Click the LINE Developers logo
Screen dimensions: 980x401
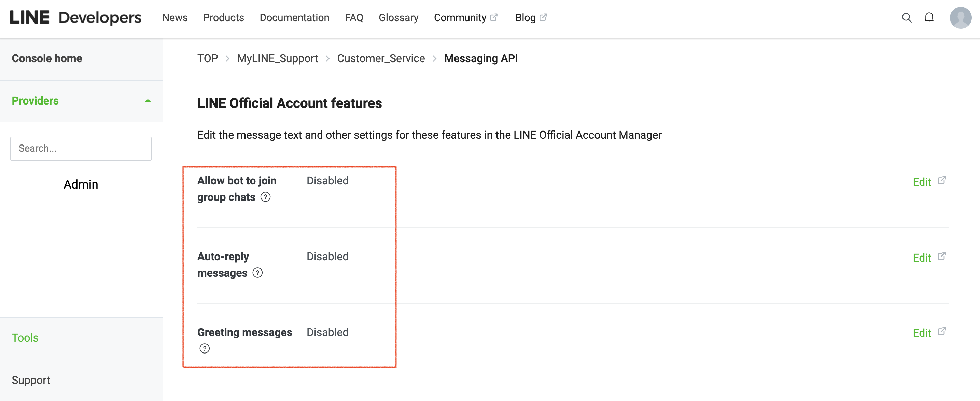coord(75,18)
